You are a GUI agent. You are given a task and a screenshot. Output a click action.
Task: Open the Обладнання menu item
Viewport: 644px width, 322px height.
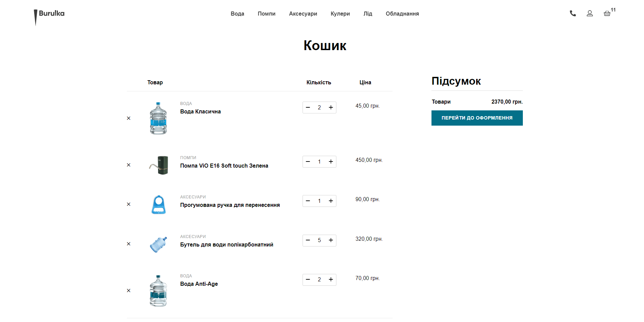click(x=402, y=14)
